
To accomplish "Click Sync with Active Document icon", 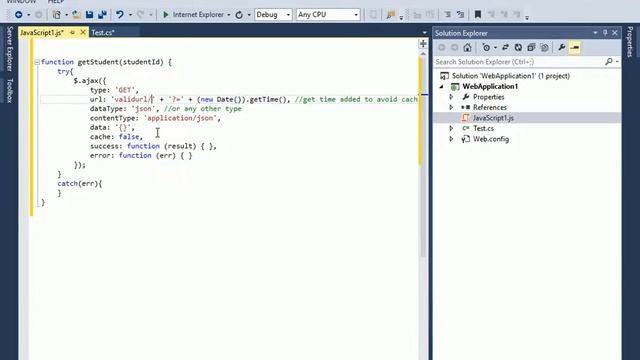I will tap(505, 48).
